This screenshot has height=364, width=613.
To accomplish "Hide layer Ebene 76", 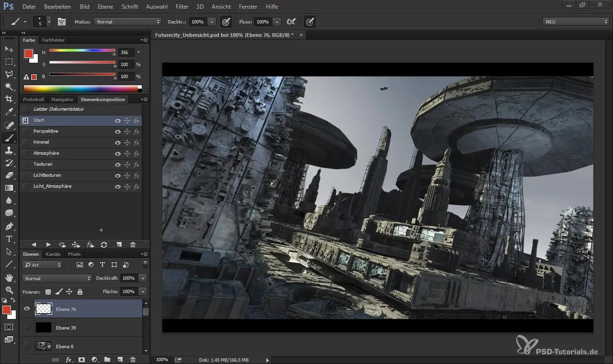I will pos(27,309).
